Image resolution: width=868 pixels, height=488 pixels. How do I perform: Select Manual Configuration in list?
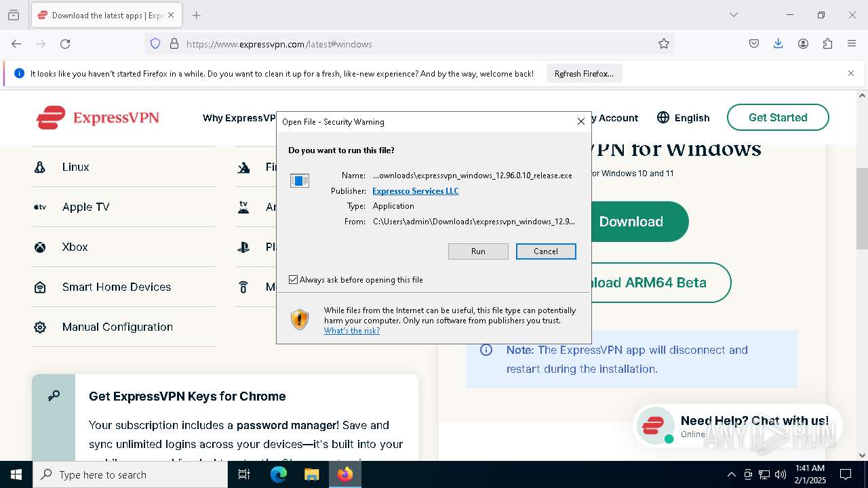(x=123, y=327)
